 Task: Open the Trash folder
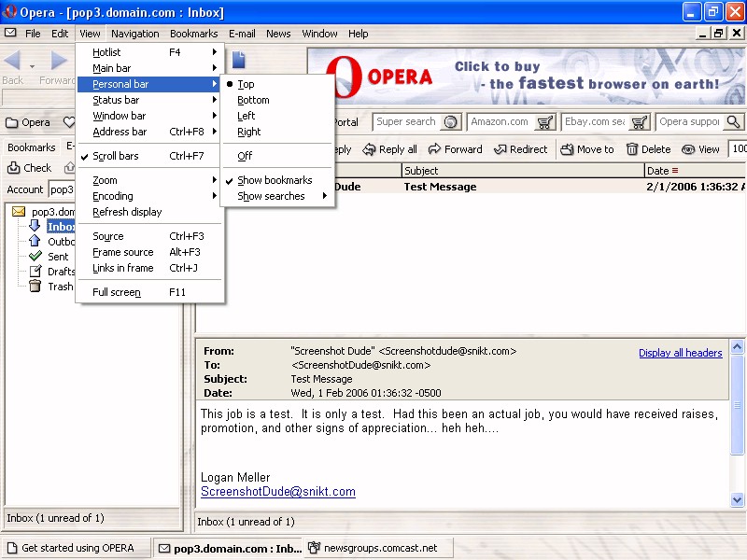coord(61,287)
